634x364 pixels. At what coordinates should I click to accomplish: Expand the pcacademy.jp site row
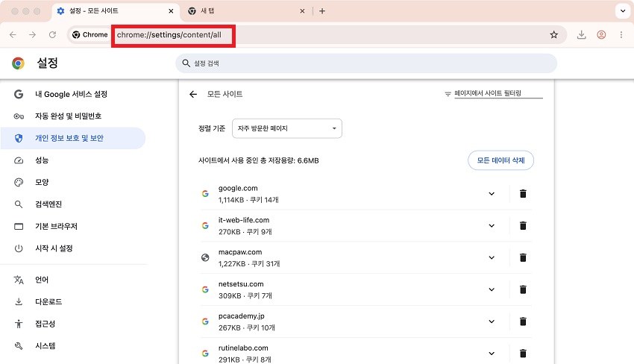492,321
